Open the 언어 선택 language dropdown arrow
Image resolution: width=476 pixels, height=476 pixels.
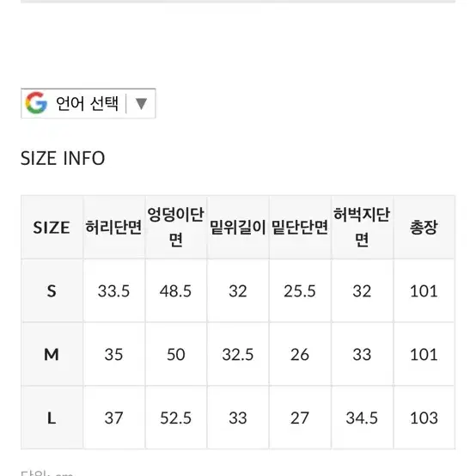coord(141,103)
